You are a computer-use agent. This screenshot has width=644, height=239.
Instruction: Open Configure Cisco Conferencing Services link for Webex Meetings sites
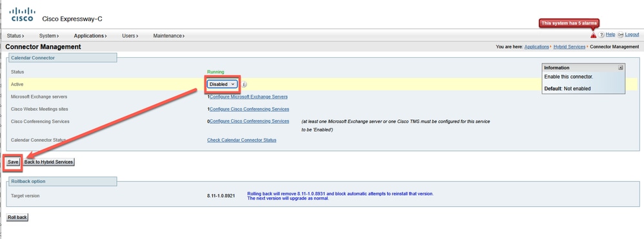249,109
